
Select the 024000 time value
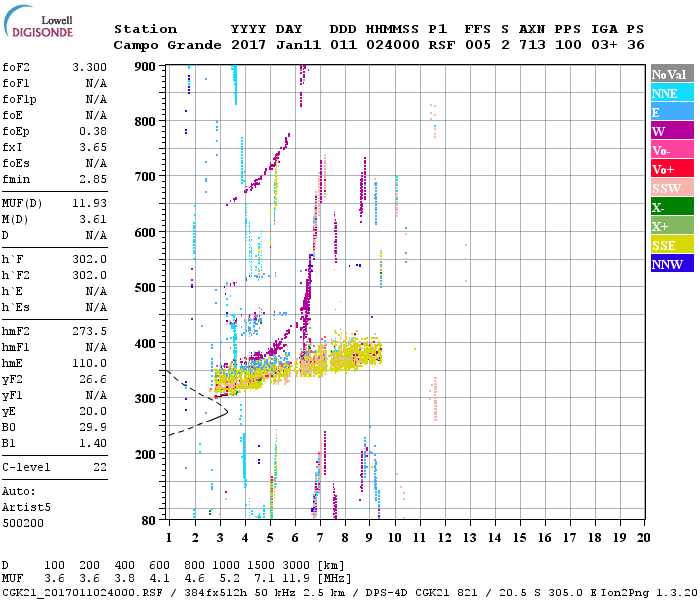click(392, 45)
